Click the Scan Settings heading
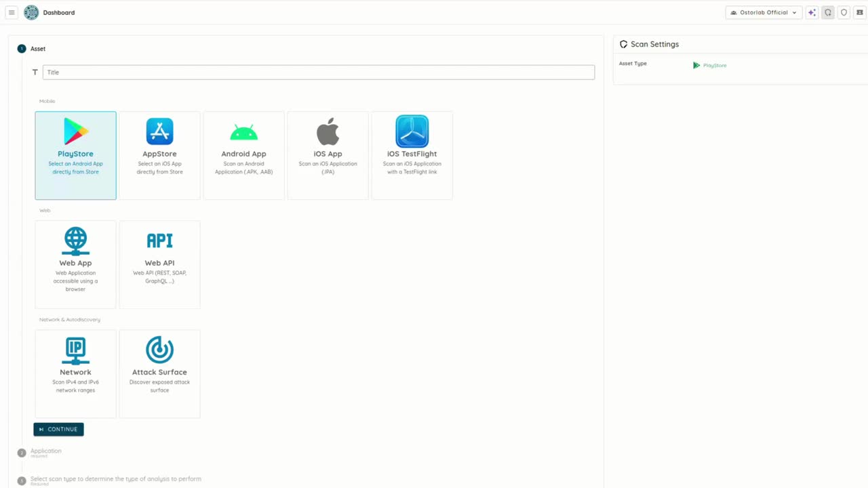The width and height of the screenshot is (868, 488). coord(654,44)
